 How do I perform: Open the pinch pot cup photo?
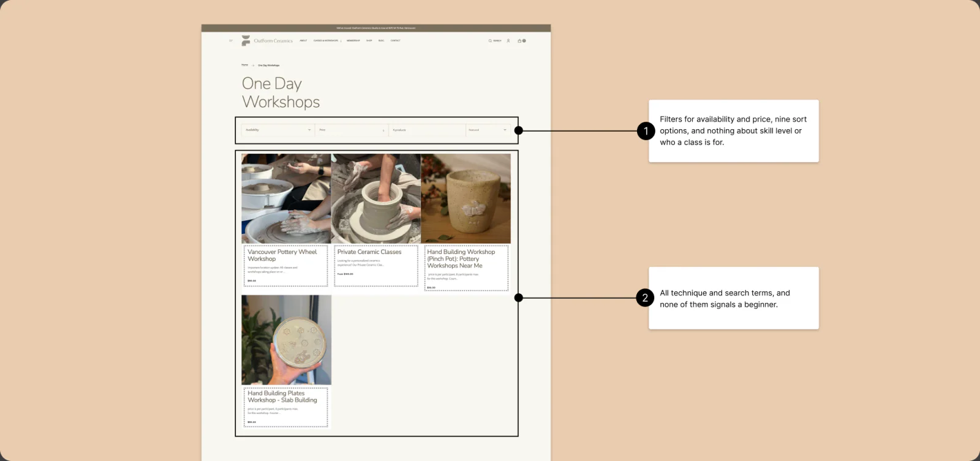[466, 198]
